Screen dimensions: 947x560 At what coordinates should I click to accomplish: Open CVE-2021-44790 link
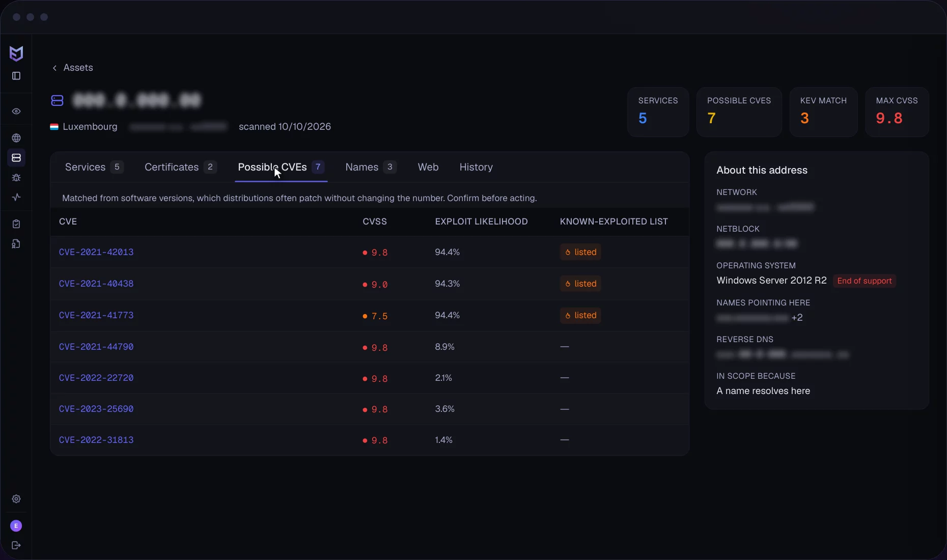pos(96,347)
